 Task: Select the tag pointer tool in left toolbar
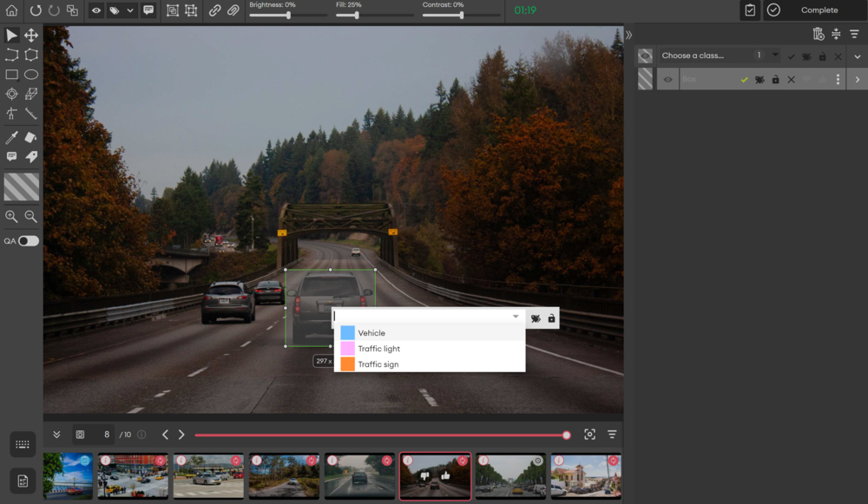pyautogui.click(x=31, y=156)
